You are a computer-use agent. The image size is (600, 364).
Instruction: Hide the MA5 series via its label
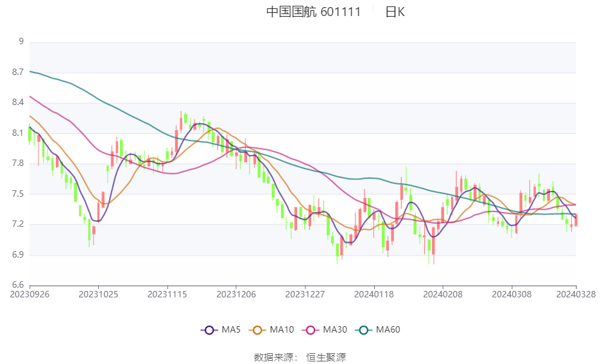[x=231, y=329]
